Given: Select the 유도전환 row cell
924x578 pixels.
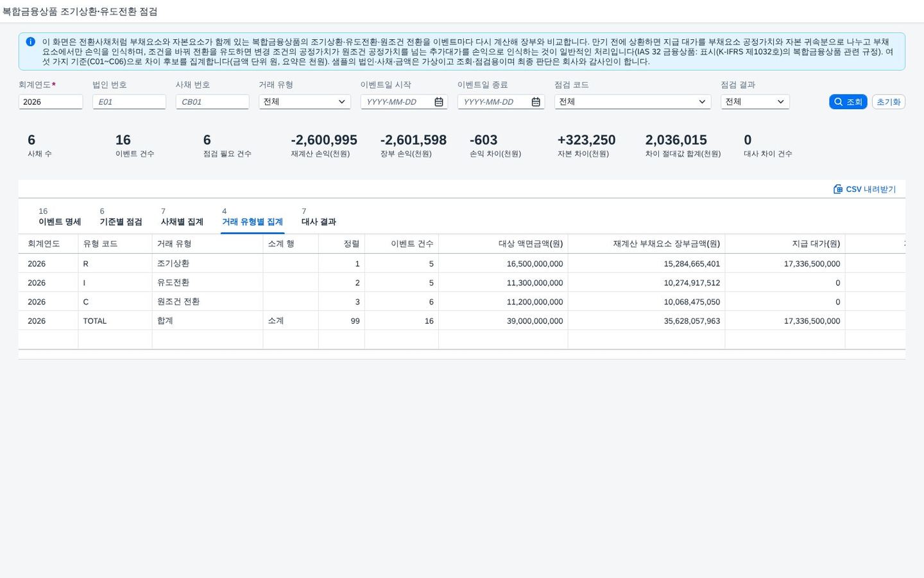Looking at the screenshot, I should (x=207, y=283).
